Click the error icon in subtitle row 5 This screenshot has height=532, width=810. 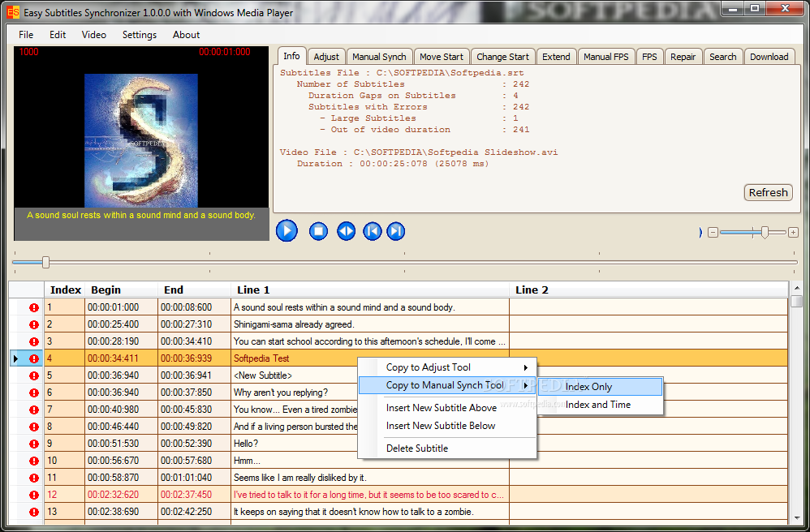coord(34,375)
